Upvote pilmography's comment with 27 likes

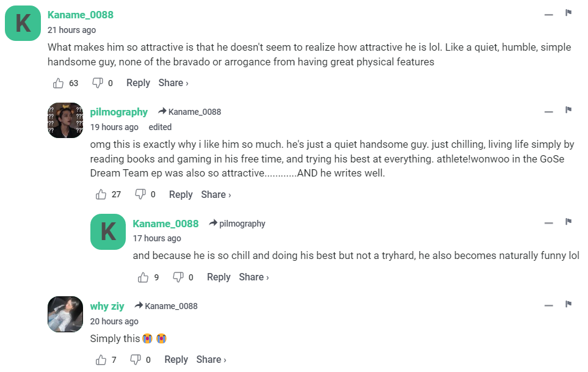click(101, 195)
